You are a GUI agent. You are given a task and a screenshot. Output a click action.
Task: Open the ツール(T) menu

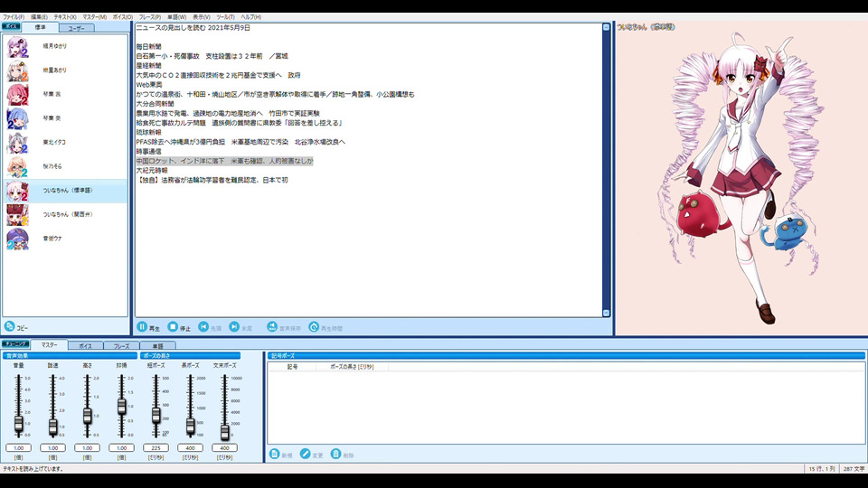[225, 17]
